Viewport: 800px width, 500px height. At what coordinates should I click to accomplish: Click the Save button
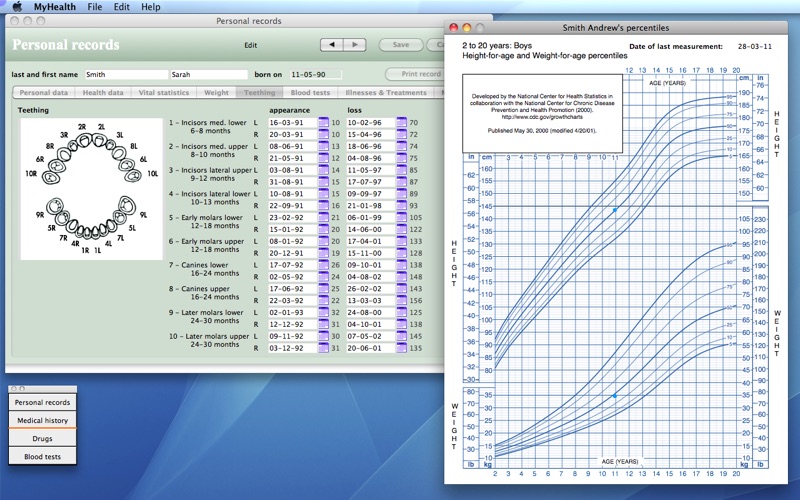(401, 45)
